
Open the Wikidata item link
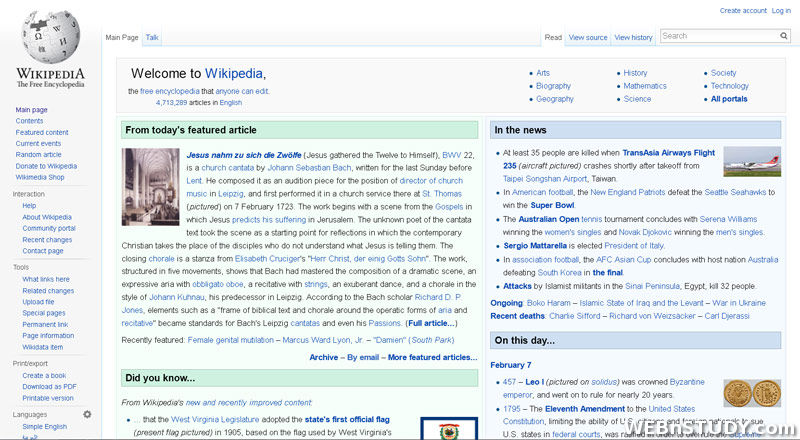(x=43, y=347)
